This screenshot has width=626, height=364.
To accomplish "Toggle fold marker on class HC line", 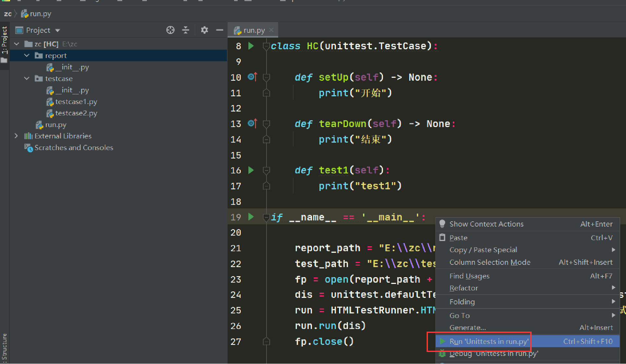I will tap(266, 46).
